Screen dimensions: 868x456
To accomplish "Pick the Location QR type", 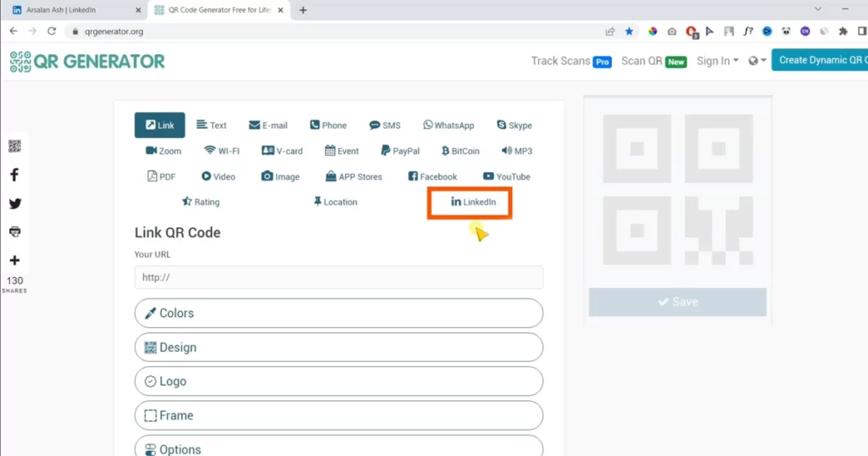I will [336, 202].
